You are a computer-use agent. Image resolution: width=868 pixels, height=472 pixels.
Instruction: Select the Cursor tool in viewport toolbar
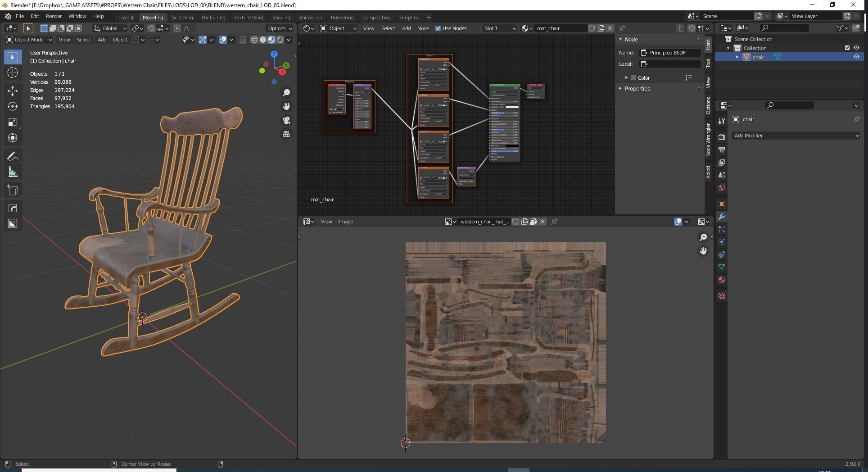(x=13, y=73)
